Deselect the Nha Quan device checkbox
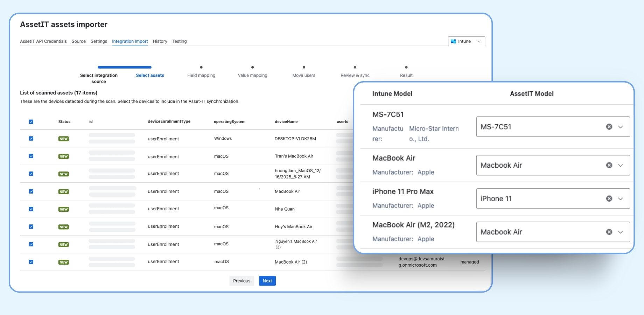644x315 pixels. tap(31, 209)
